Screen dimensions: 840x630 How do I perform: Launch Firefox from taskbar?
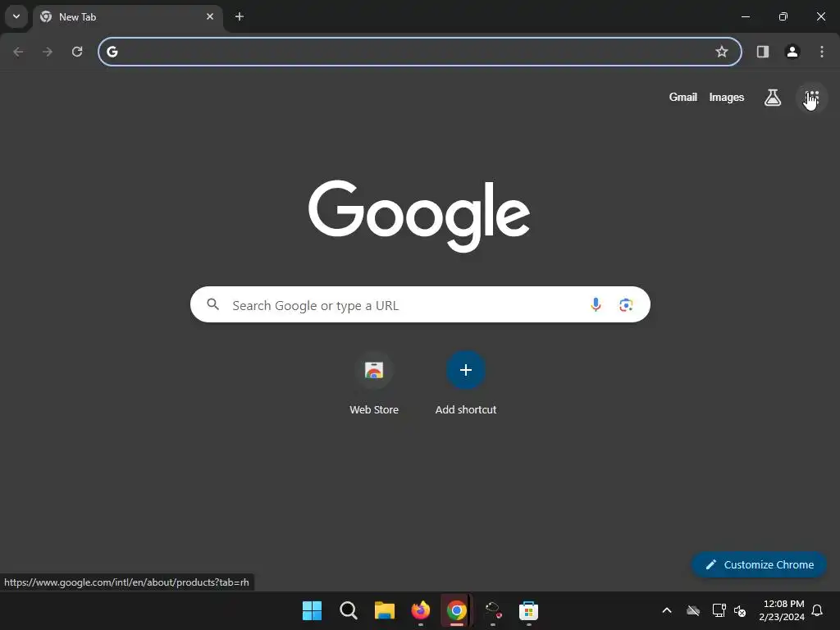[x=421, y=610]
